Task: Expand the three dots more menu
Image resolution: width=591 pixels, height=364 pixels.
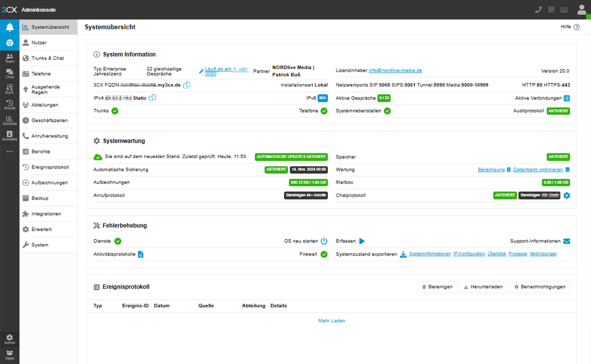Action: pyautogui.click(x=9, y=151)
